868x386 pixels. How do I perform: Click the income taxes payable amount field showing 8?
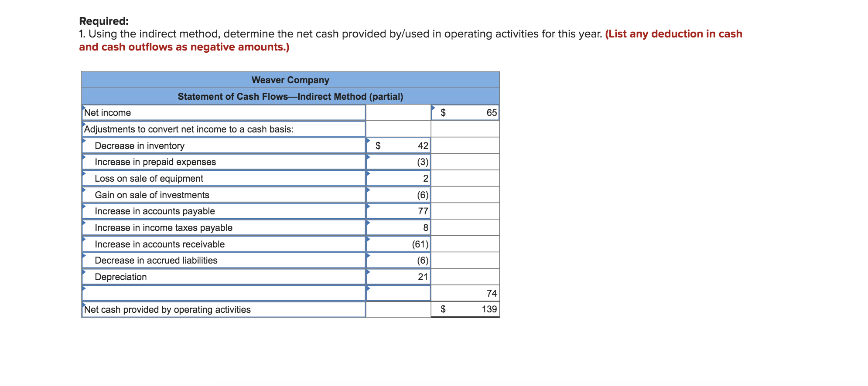tap(398, 227)
